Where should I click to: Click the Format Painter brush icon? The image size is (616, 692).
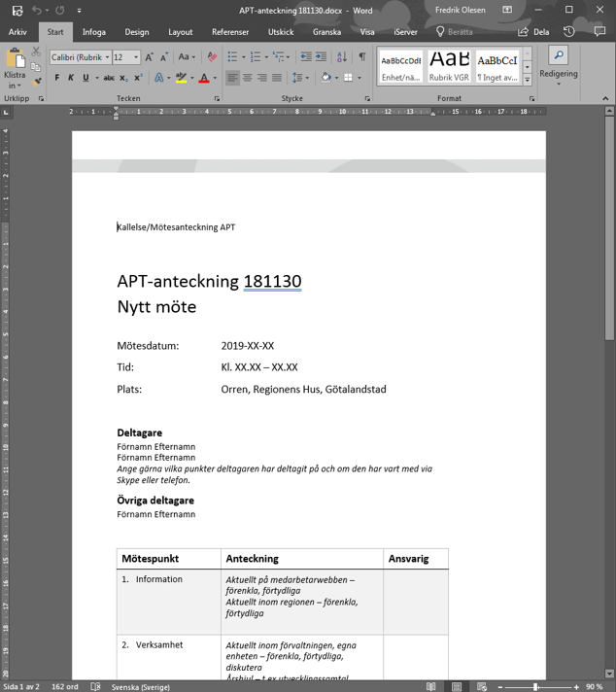[36, 83]
